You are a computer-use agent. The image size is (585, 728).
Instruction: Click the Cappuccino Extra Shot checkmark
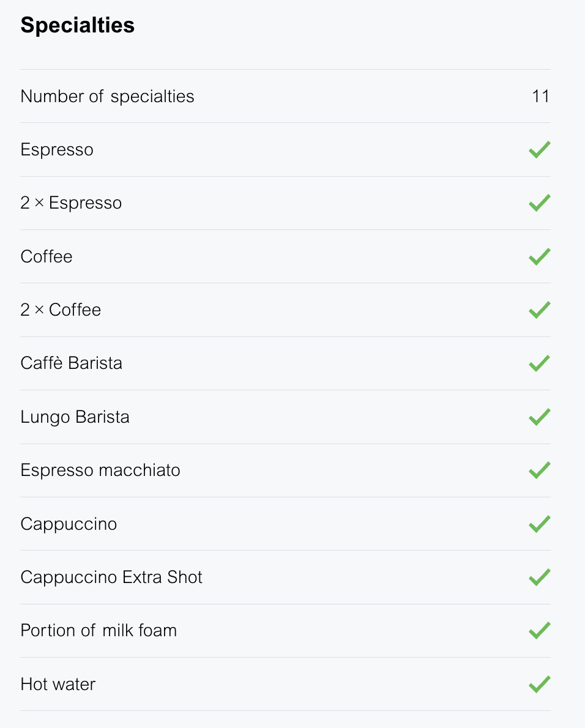coord(539,578)
